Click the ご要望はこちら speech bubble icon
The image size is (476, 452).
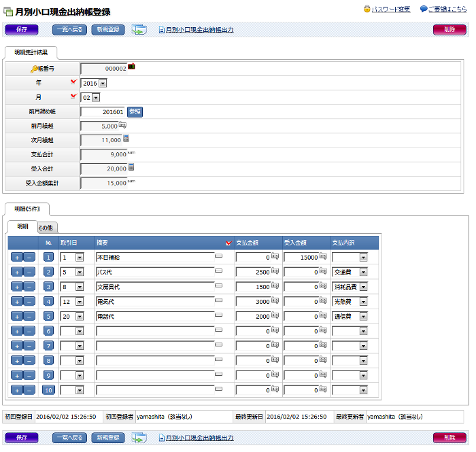pos(424,10)
